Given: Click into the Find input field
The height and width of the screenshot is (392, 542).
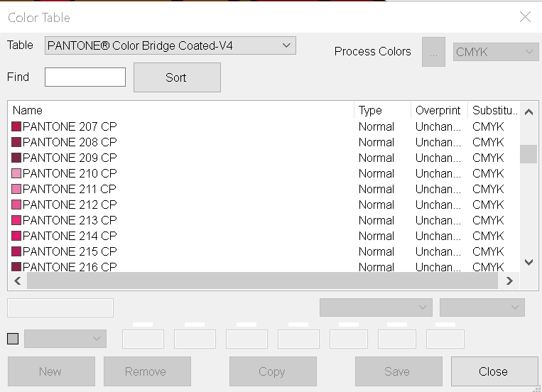Looking at the screenshot, I should pos(85,77).
